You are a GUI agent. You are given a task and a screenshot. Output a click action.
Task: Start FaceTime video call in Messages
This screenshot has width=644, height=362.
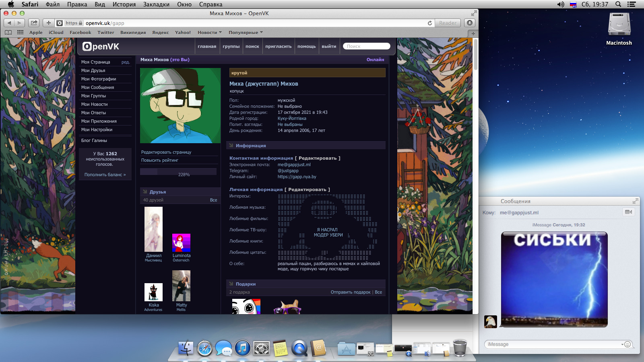click(628, 212)
